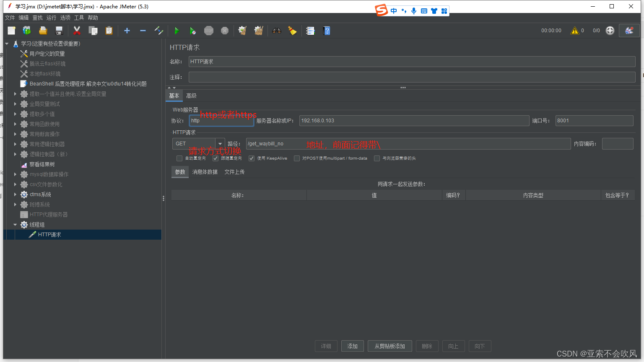Screen dimensions: 644x362
Task: Save the test plan with floppy icon
Action: (x=59, y=31)
